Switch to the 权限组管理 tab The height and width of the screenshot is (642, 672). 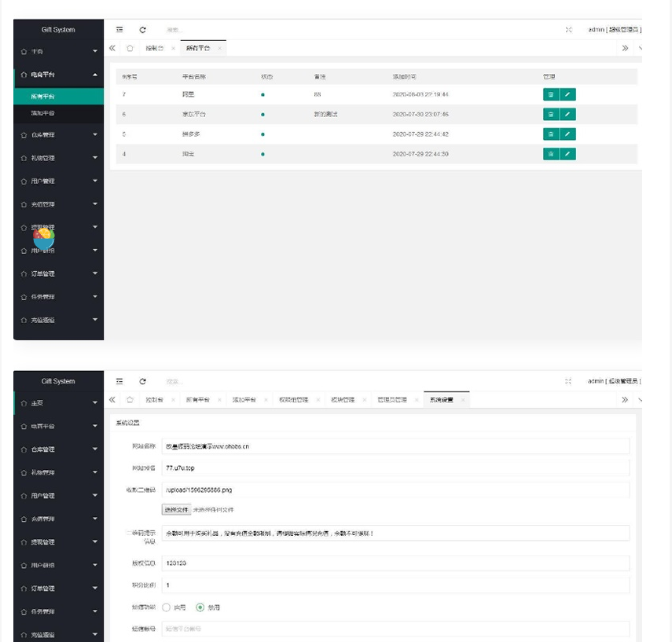coord(293,400)
